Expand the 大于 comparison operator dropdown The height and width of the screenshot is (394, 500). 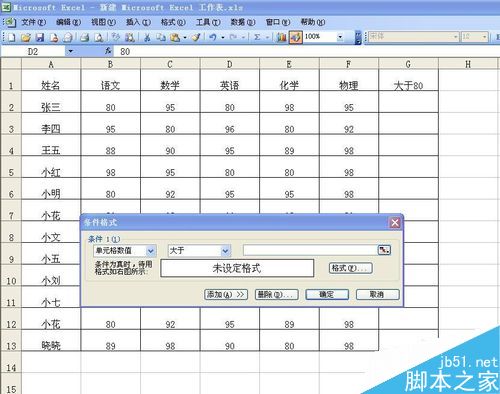pos(225,250)
